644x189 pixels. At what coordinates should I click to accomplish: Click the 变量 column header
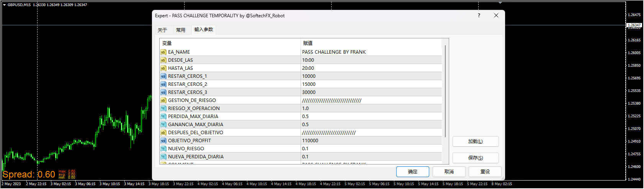[x=167, y=43]
